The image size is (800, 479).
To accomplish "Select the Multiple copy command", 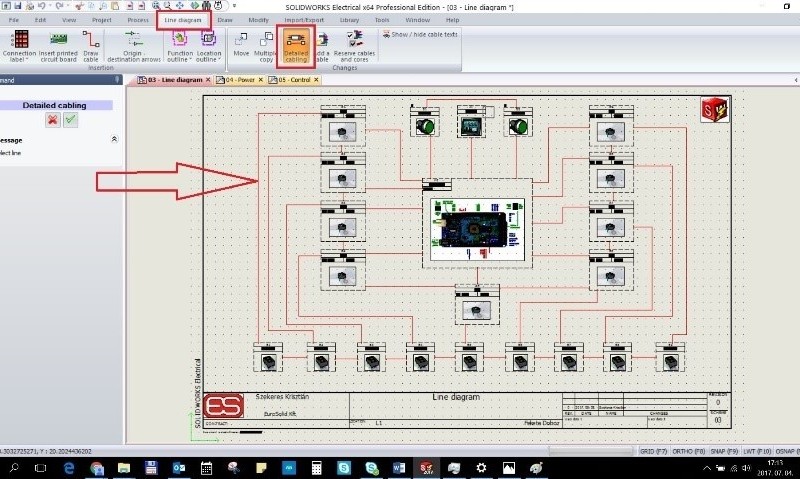I will click(x=266, y=47).
